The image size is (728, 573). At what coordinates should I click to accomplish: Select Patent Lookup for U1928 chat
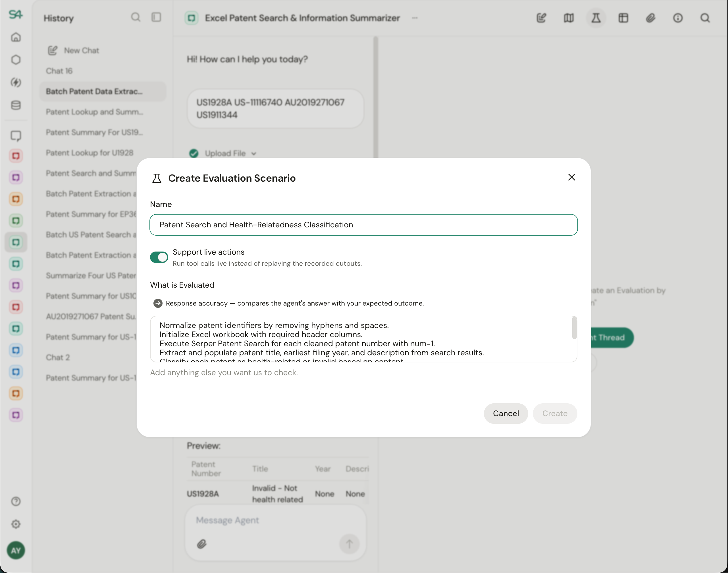point(90,153)
